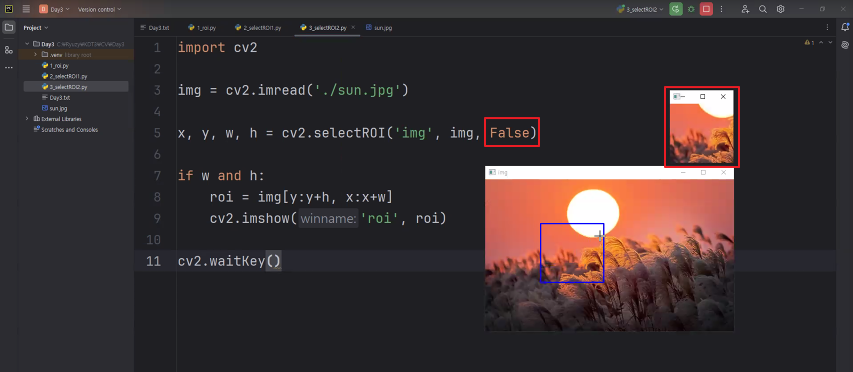The image size is (853, 372).
Task: Click gutter line number 11
Action: [x=153, y=261]
